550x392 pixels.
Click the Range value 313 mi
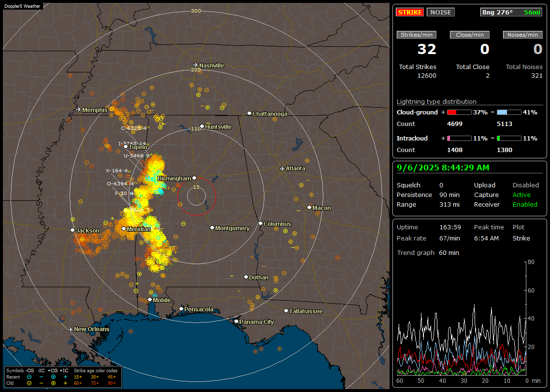(449, 204)
